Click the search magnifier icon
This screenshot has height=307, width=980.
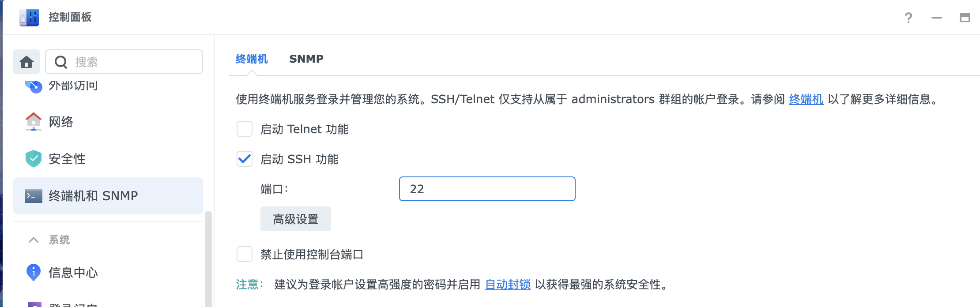[x=61, y=62]
